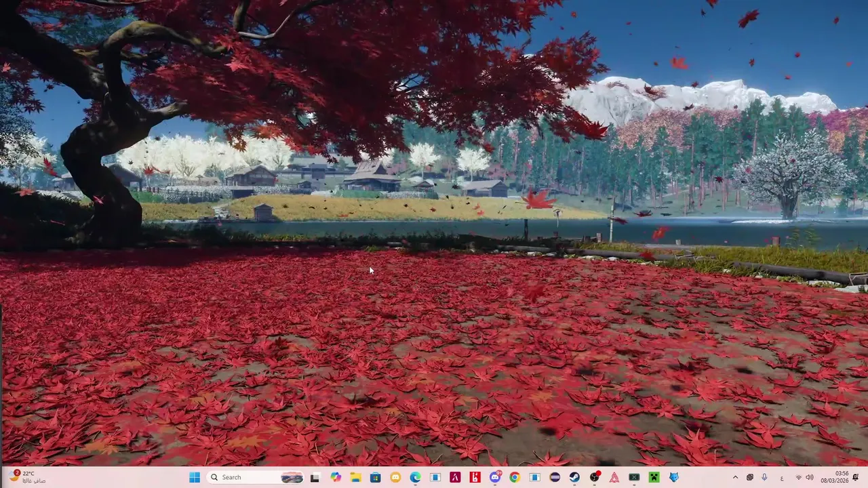868x488 pixels.
Task: Open the yellow chat bubble app
Action: [x=395, y=477]
